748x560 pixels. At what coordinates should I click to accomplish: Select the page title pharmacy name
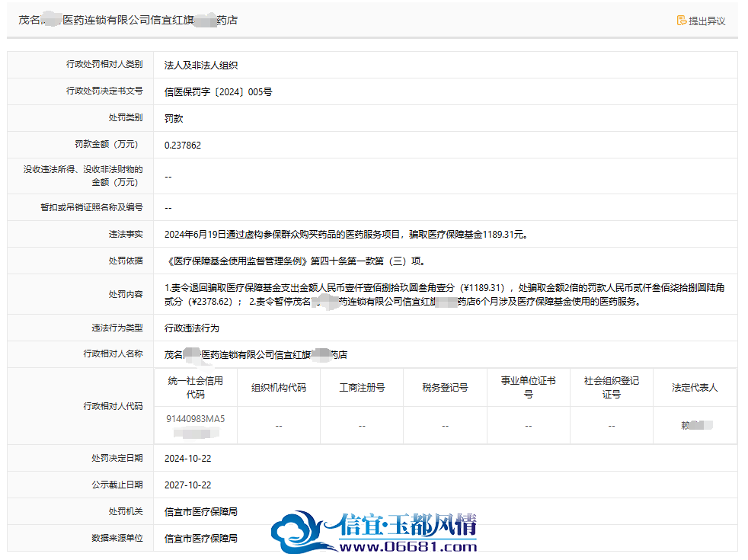click(128, 20)
